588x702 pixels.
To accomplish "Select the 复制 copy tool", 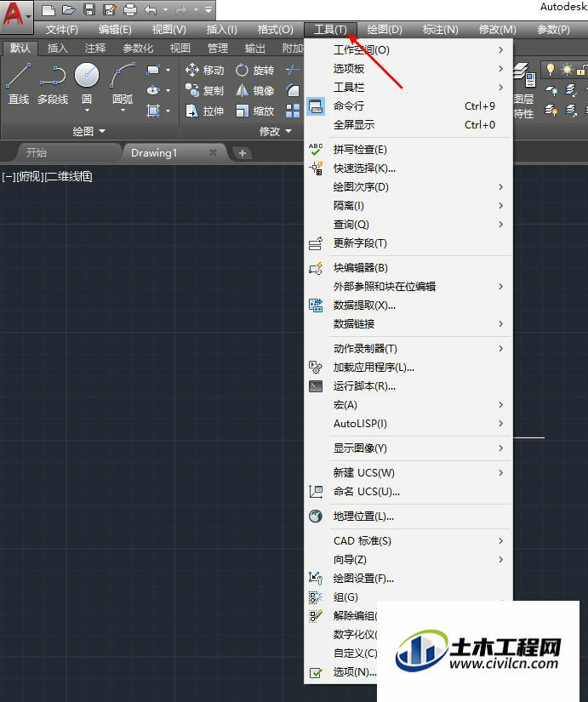I will coord(204,90).
